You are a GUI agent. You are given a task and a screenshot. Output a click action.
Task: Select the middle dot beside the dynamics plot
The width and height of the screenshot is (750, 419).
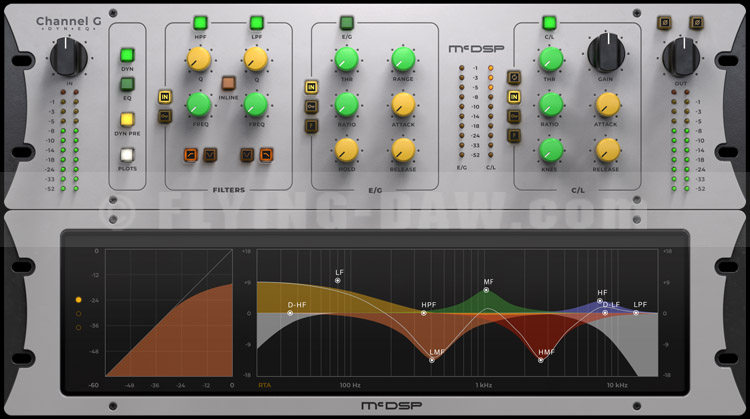(x=78, y=314)
